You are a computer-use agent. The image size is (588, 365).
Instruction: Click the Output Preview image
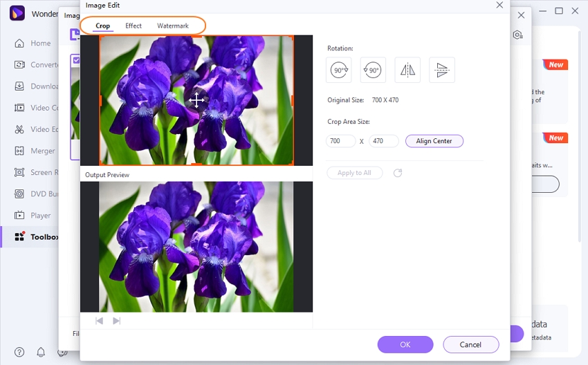tap(196, 247)
